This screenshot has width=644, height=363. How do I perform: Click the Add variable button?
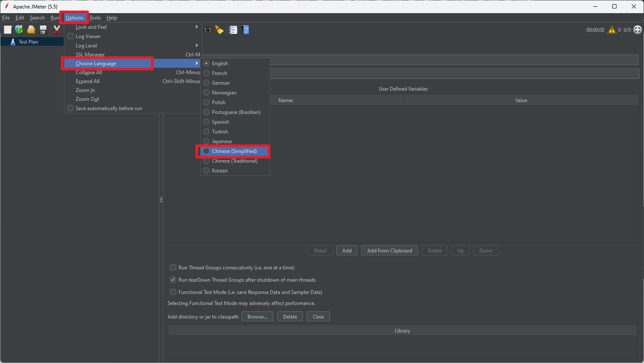tap(347, 251)
